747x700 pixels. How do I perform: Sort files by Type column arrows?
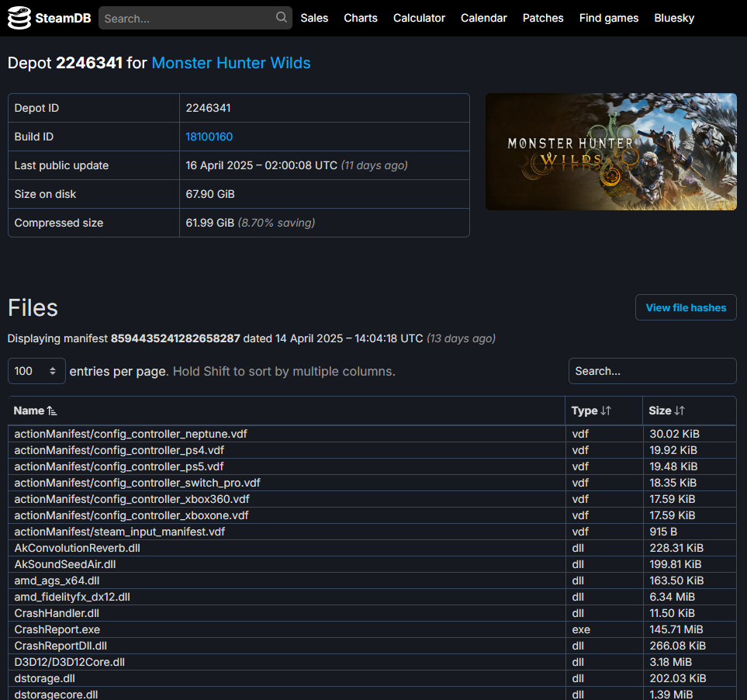pos(606,411)
